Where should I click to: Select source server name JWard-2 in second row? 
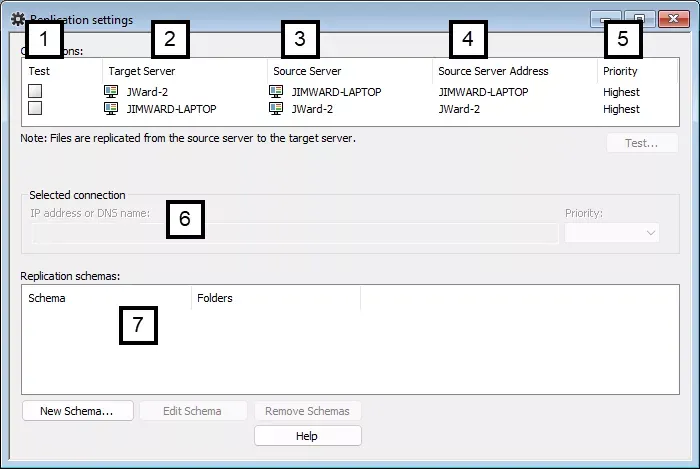tap(312, 109)
